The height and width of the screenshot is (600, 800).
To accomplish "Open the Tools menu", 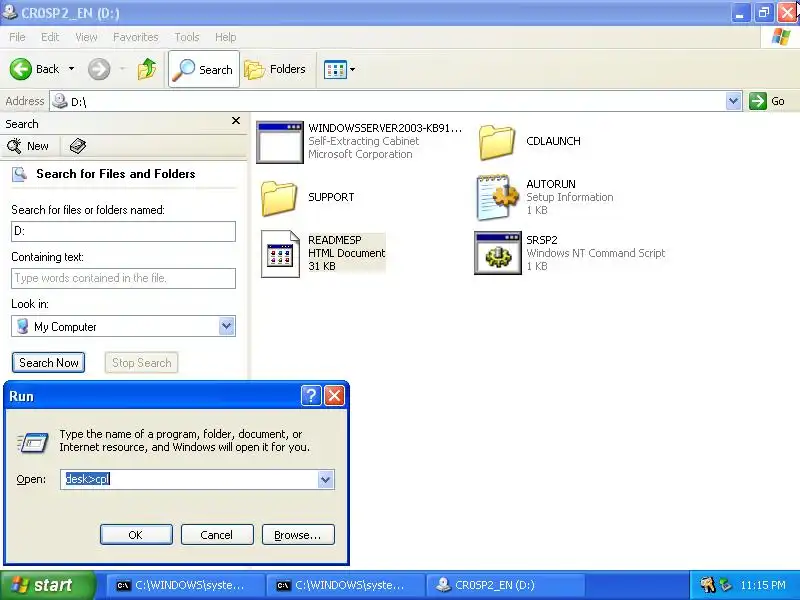I will (x=187, y=37).
